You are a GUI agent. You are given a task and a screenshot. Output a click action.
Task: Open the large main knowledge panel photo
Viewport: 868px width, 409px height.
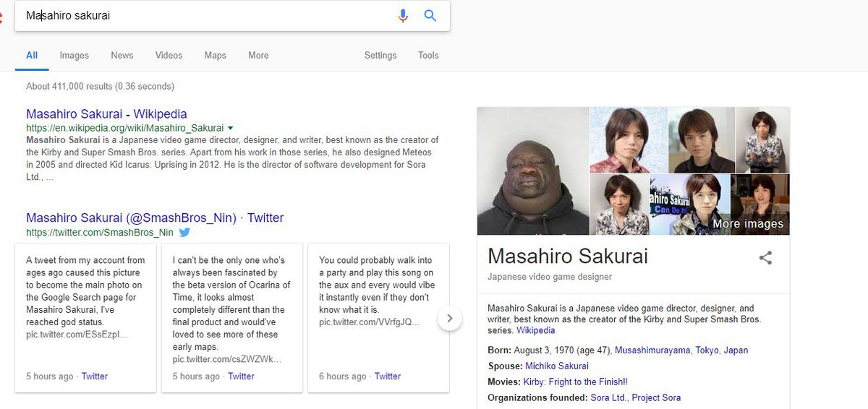tap(533, 171)
